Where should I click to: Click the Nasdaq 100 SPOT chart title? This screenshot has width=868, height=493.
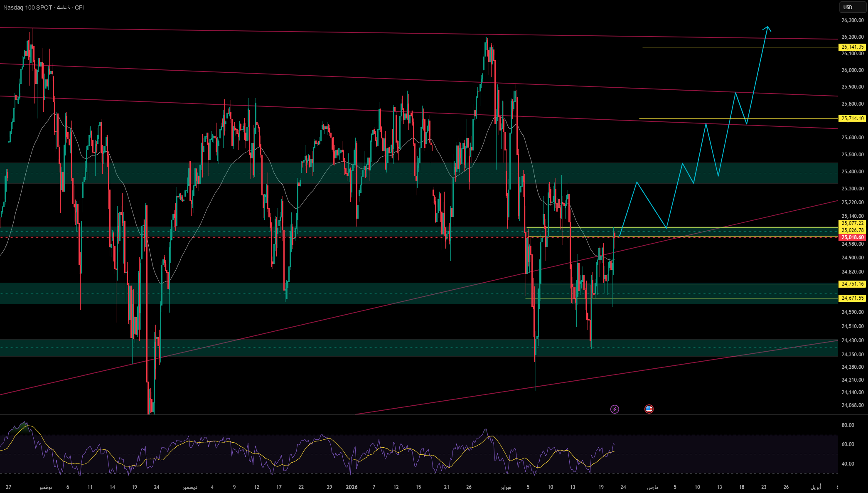coord(28,7)
